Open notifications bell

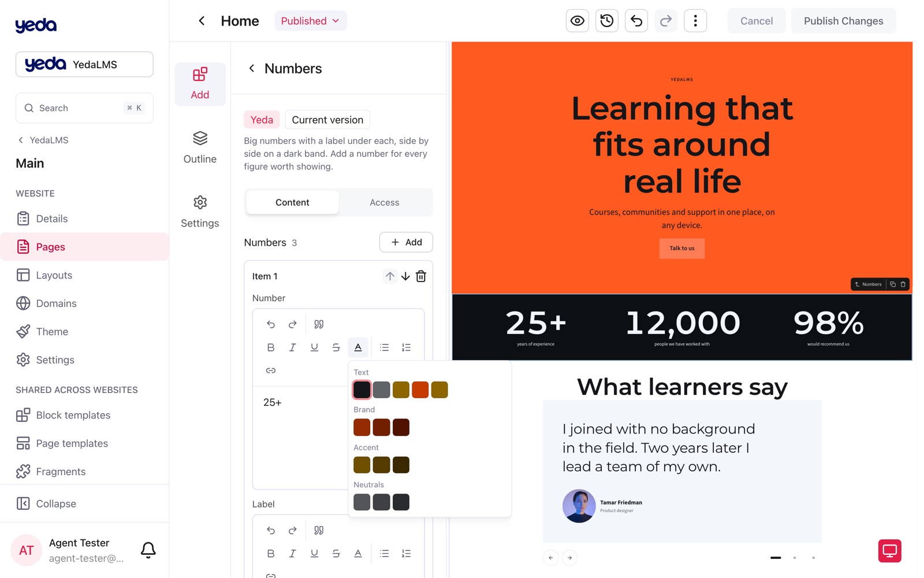[148, 550]
